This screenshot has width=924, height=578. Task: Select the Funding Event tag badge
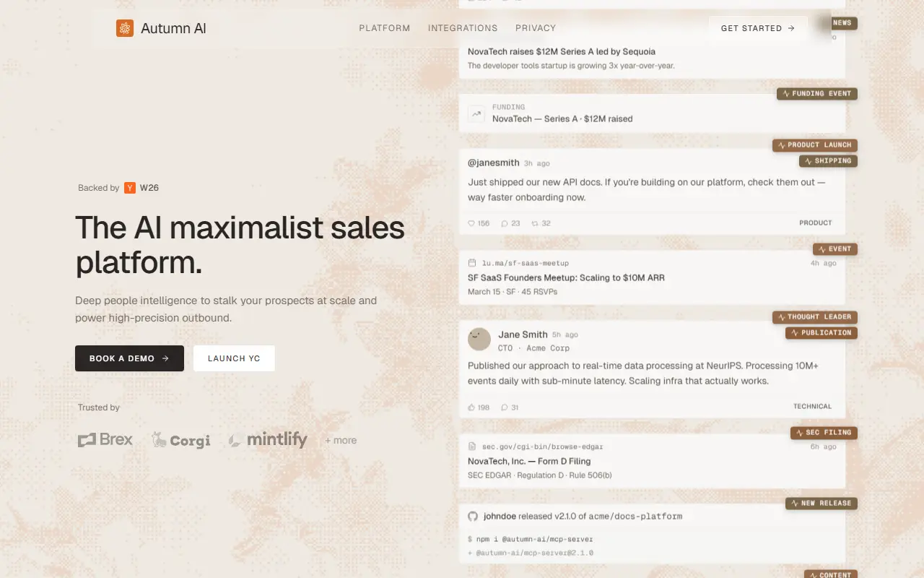point(817,94)
